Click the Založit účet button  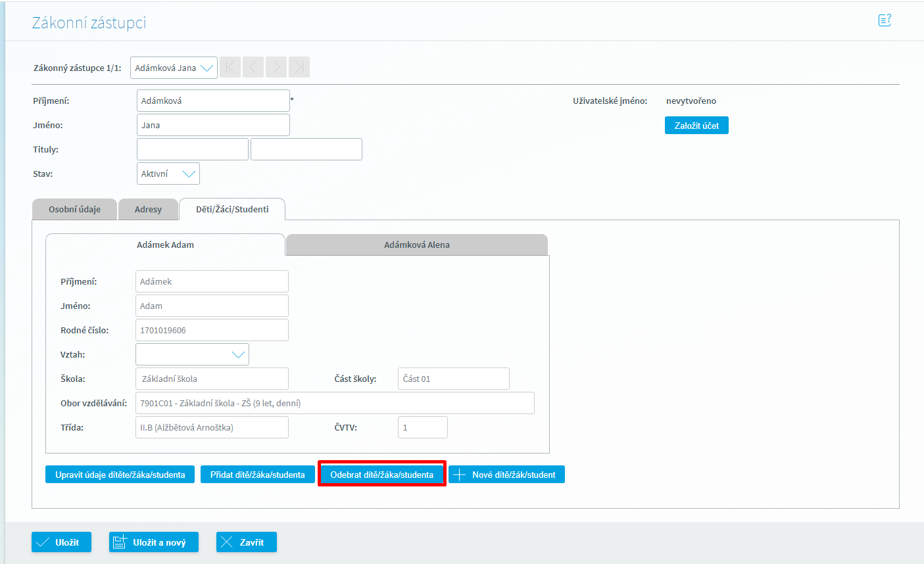[696, 126]
